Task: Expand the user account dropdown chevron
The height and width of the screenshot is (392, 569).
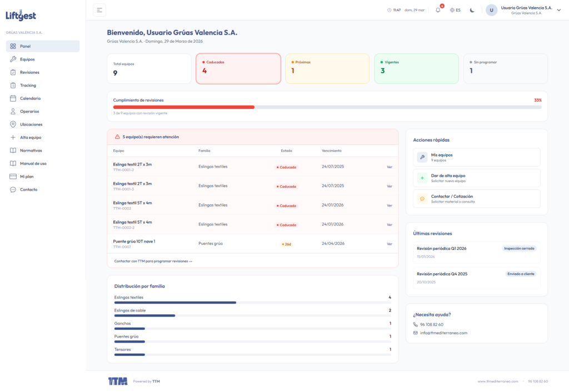Action: coord(558,10)
